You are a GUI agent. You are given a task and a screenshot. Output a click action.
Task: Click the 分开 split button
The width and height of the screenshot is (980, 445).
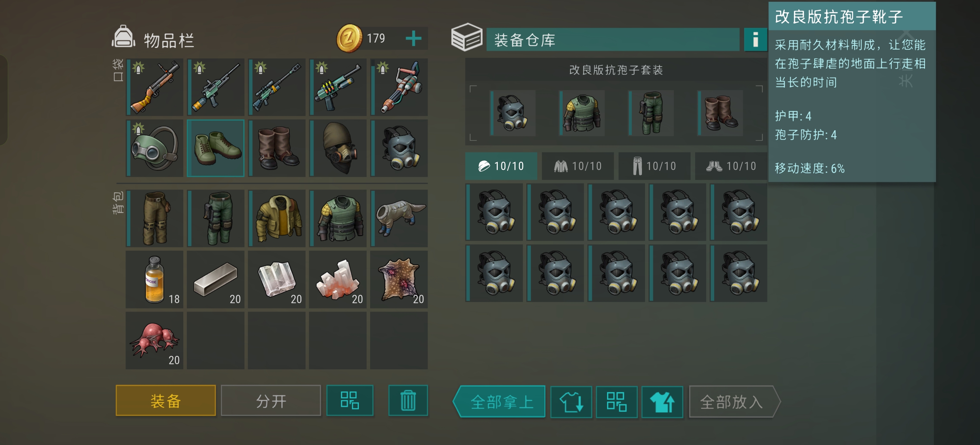click(x=271, y=401)
